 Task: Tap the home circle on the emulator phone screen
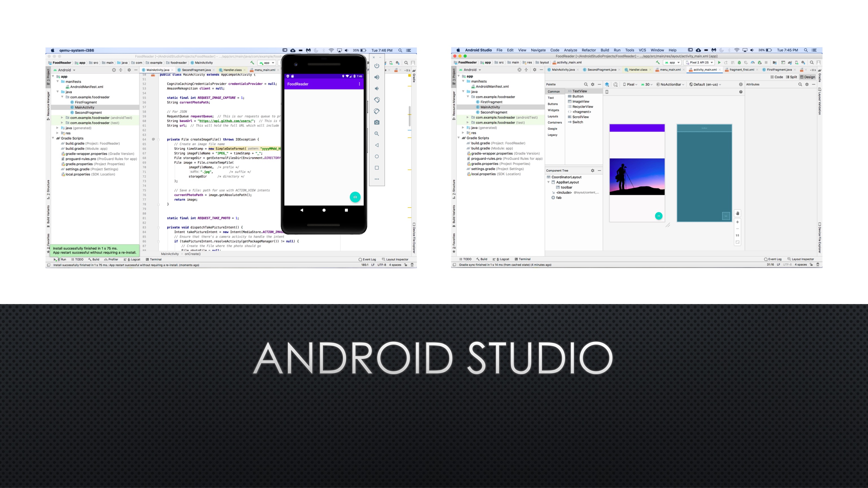[x=324, y=210]
